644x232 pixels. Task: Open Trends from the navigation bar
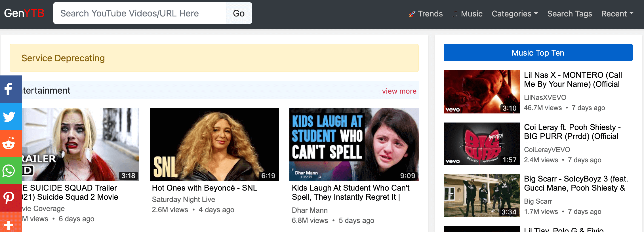pos(426,14)
